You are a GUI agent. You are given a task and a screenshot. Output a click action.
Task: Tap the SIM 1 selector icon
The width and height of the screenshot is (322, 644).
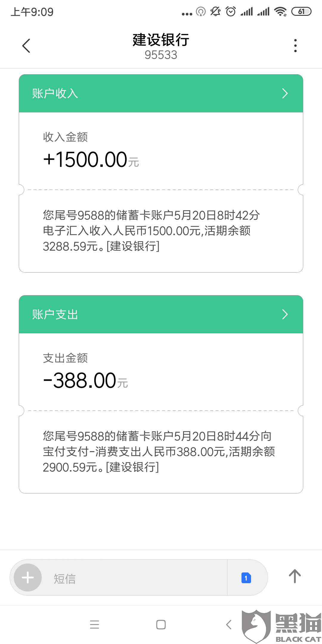click(x=246, y=578)
